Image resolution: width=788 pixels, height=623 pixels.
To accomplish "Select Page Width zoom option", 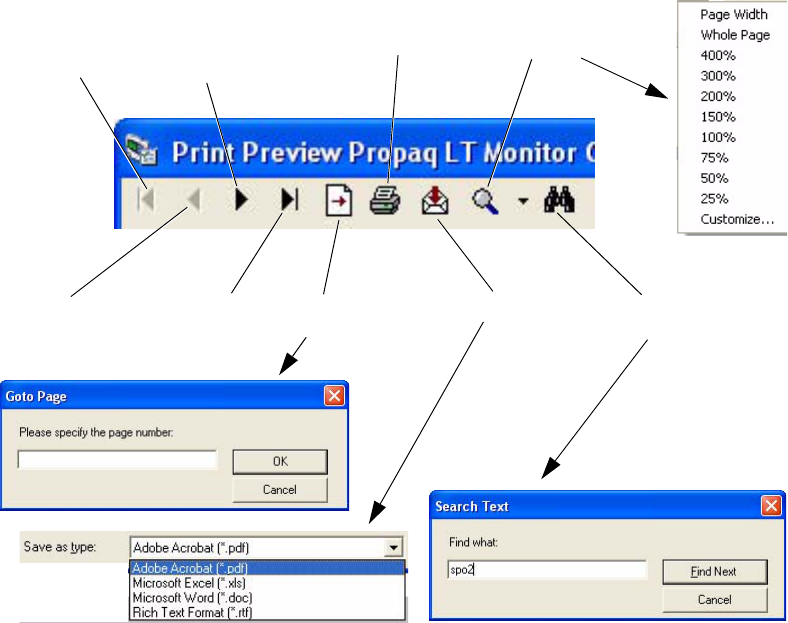I will tap(734, 15).
